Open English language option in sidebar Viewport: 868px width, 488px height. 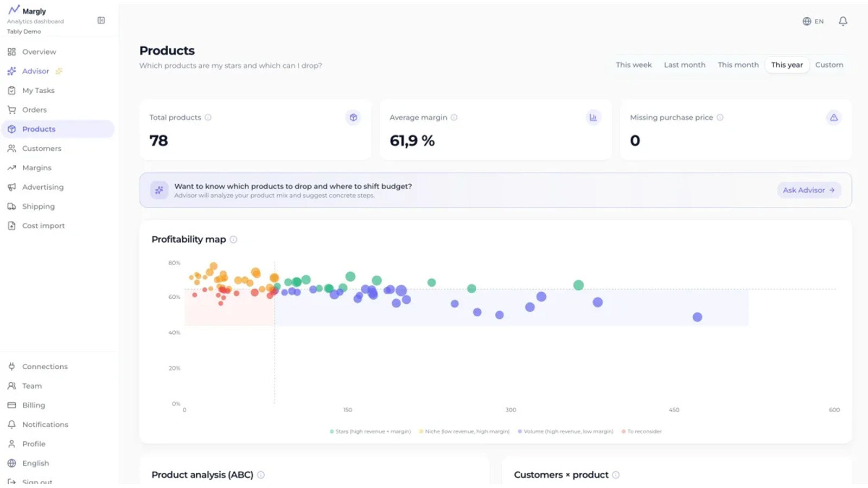(35, 463)
